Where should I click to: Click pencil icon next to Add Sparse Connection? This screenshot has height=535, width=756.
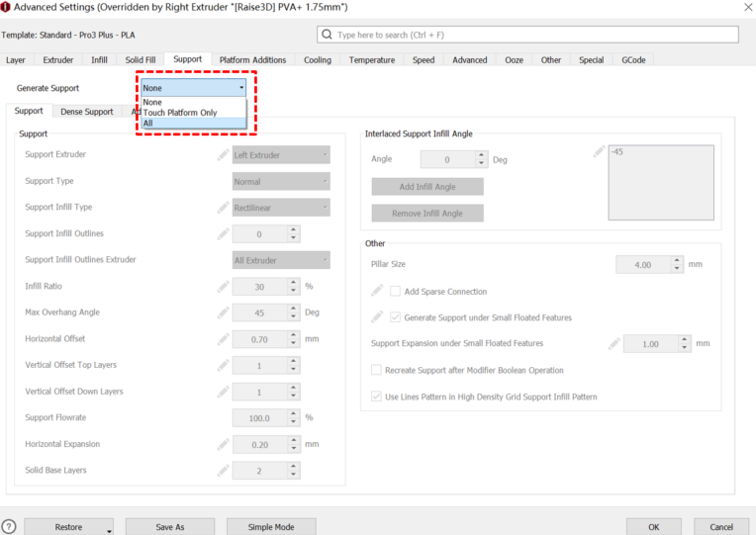tap(377, 292)
